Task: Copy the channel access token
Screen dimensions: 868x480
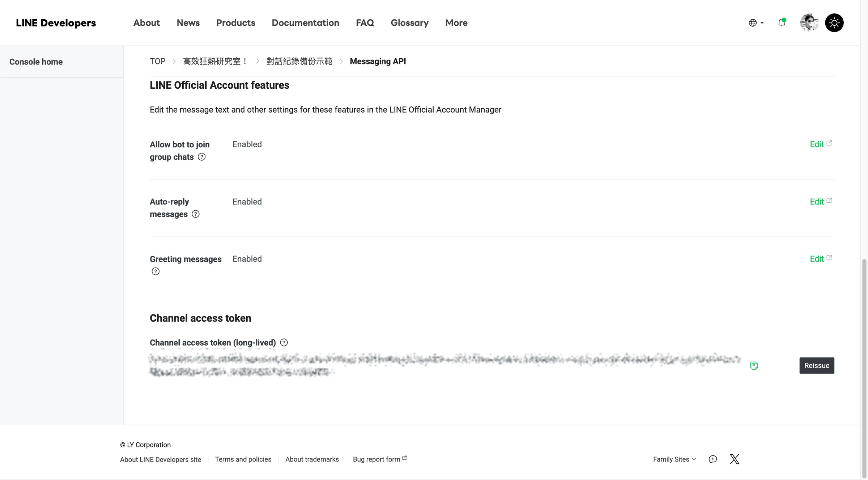Action: (754, 366)
